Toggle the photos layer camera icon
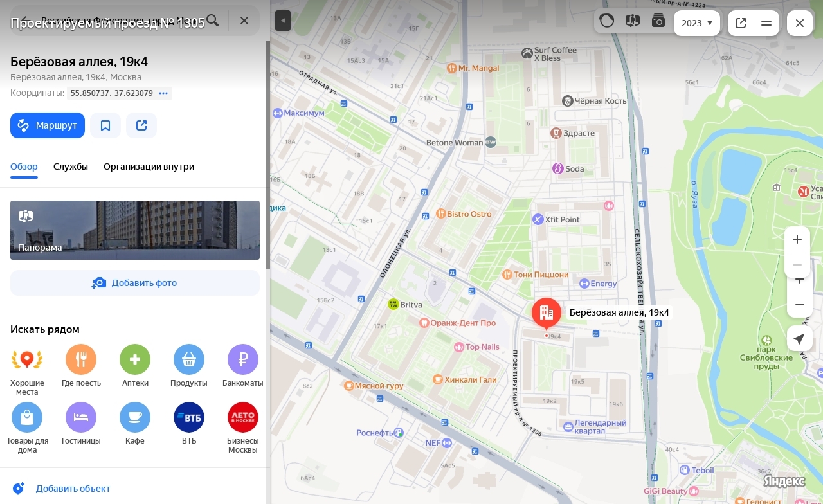823x504 pixels. 658,21
